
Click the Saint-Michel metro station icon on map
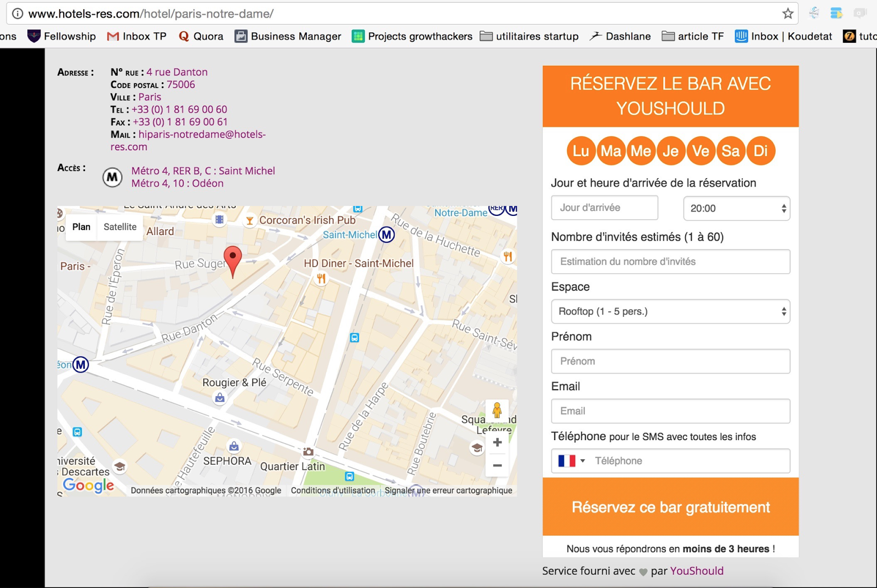pos(386,235)
